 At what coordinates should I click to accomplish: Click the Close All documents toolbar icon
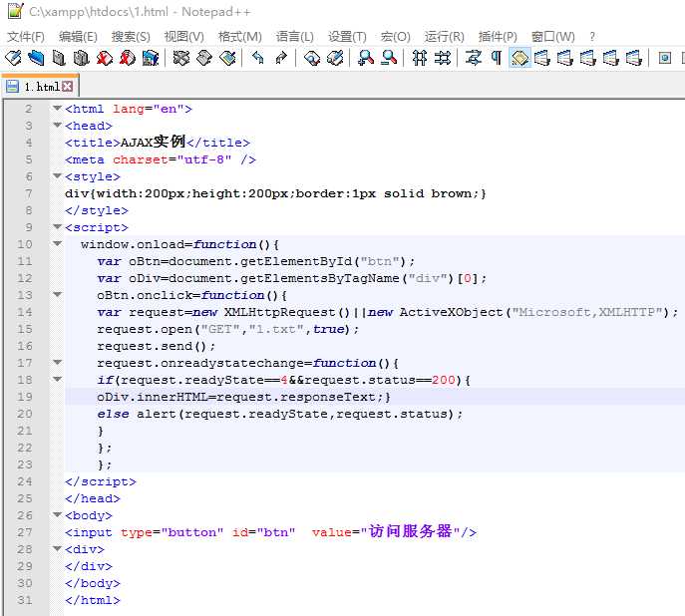point(127,58)
